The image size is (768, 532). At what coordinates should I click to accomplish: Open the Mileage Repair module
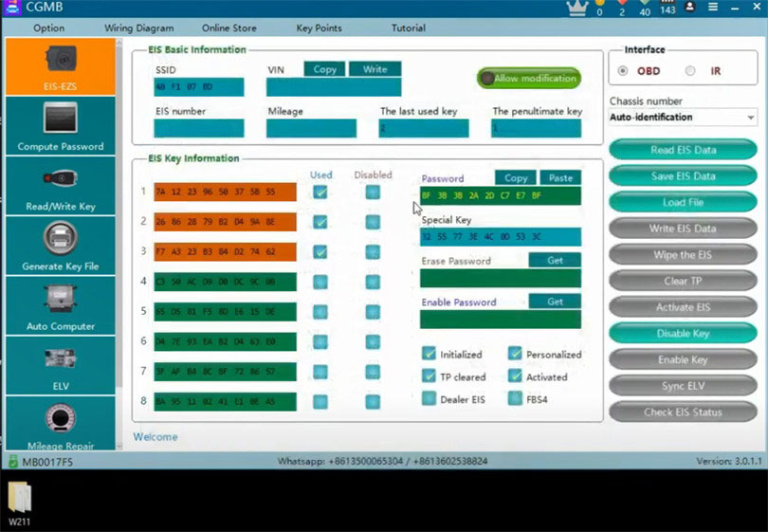tap(61, 423)
